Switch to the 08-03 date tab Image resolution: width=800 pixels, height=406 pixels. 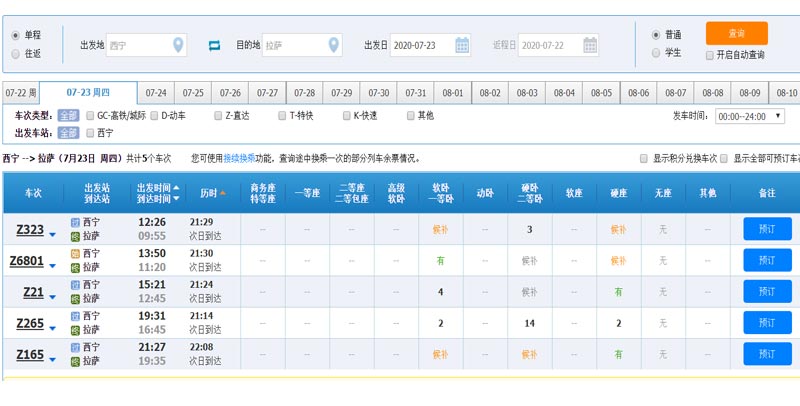527,93
